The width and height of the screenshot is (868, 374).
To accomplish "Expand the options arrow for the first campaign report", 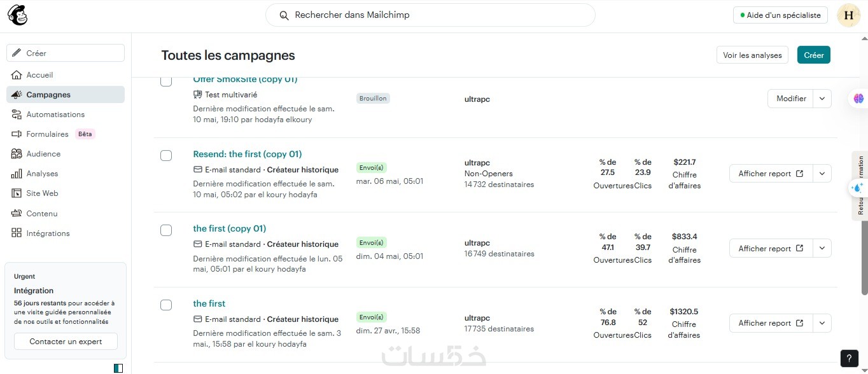I will (x=822, y=323).
